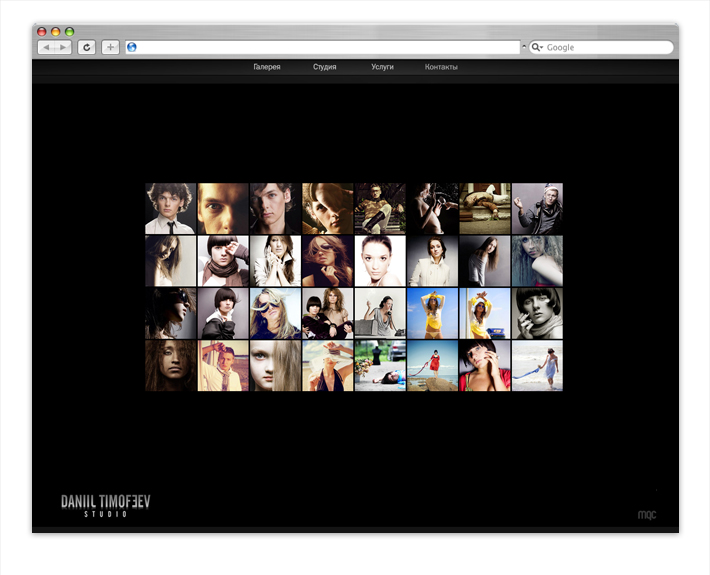Image resolution: width=710 pixels, height=575 pixels.
Task: View thumbnail of woman wearing white sunglasses
Action: click(275, 313)
